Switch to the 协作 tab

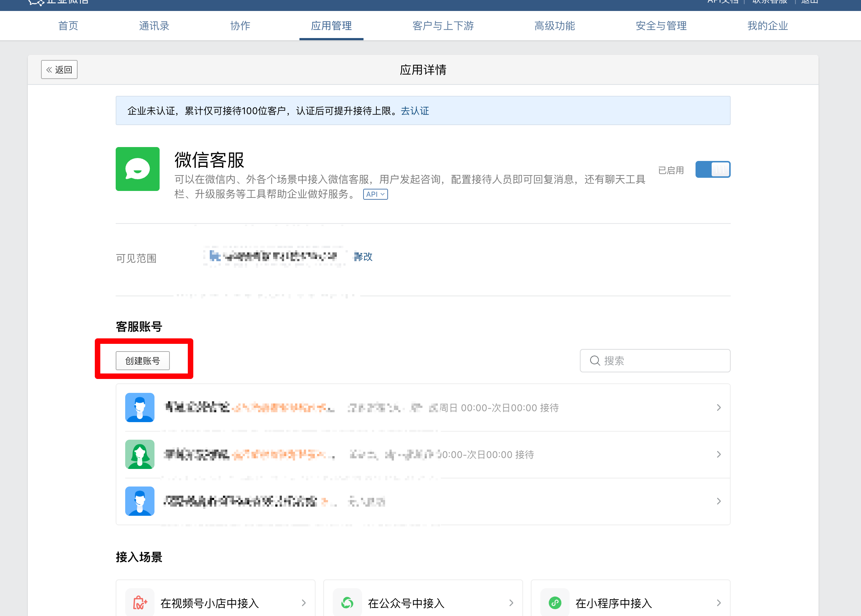[x=240, y=26]
